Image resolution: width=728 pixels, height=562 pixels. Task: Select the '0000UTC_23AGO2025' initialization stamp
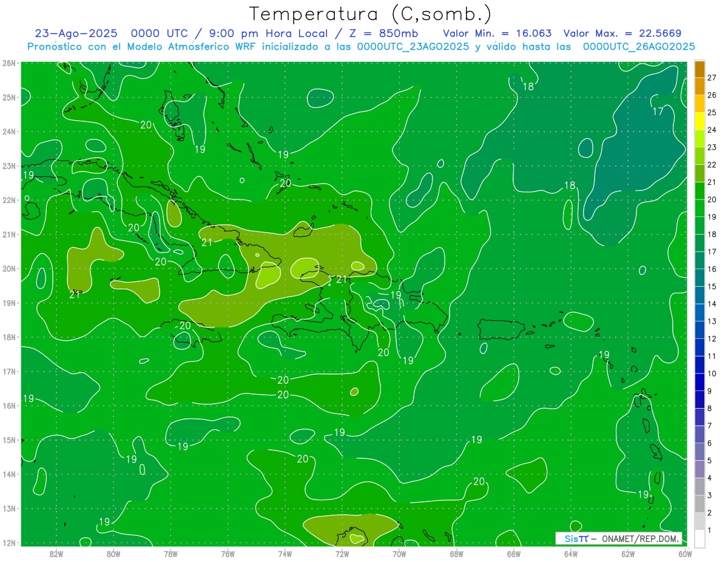[x=413, y=47]
